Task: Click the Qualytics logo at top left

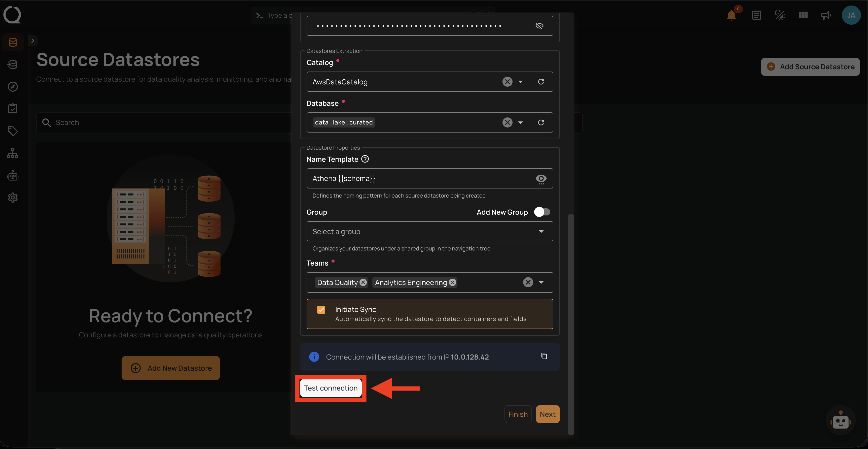Action: tap(12, 15)
